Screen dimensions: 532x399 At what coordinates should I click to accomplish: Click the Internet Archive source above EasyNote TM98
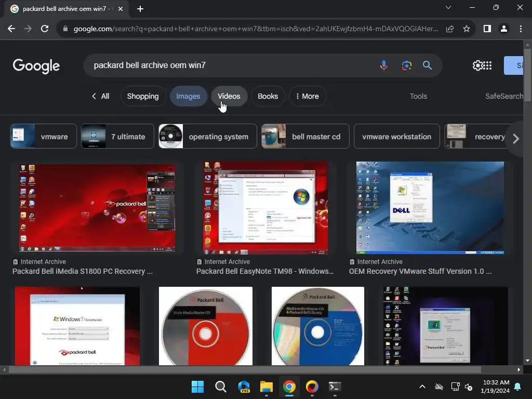click(223, 262)
